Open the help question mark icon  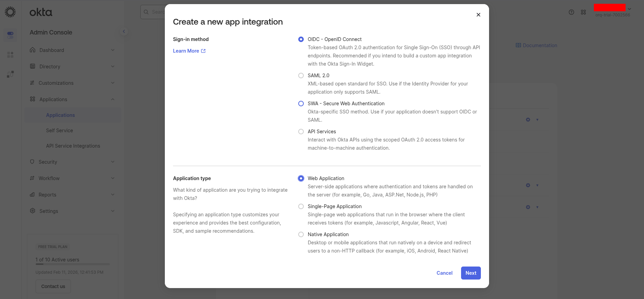(571, 12)
